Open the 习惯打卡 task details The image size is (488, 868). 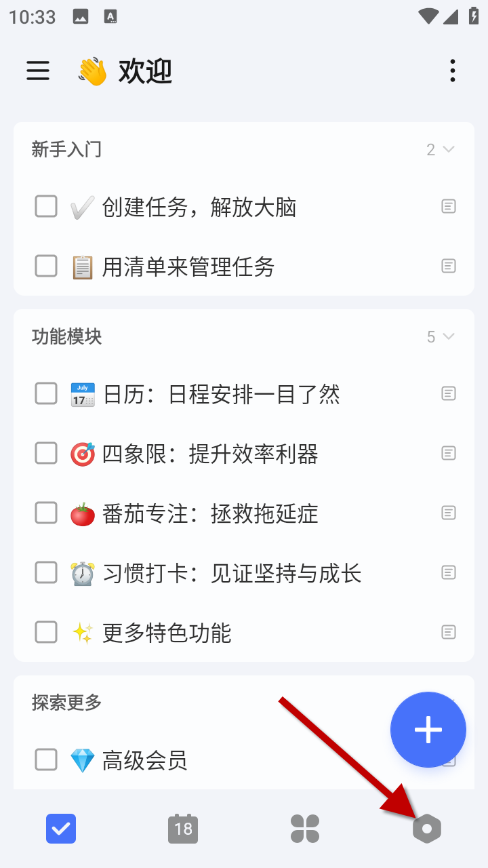point(232,573)
